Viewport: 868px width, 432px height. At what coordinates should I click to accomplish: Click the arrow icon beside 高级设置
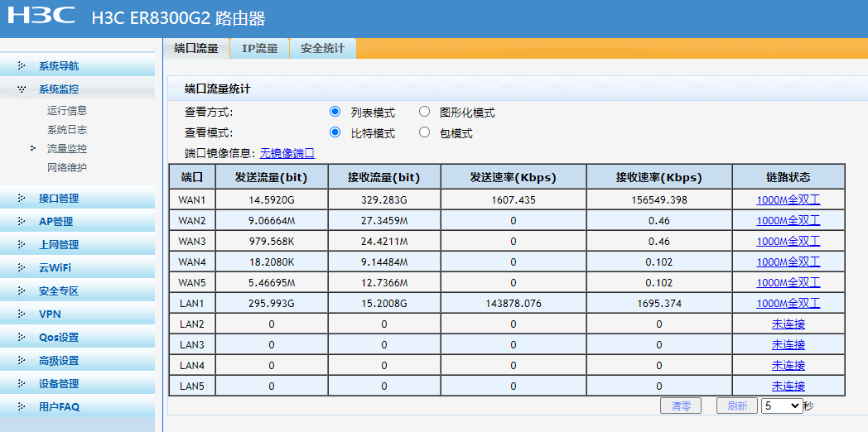22,361
